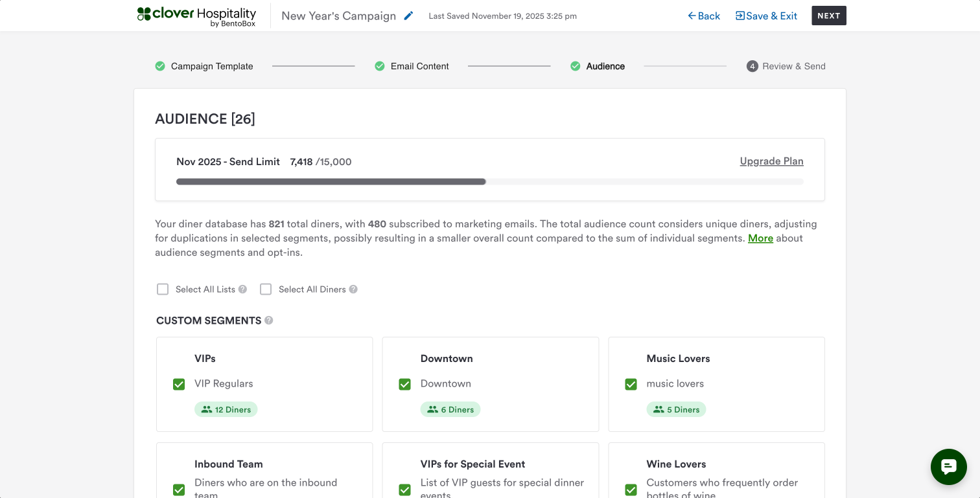Click the 12 Diners badge under VIPs
This screenshot has width=980, height=498.
coord(226,409)
